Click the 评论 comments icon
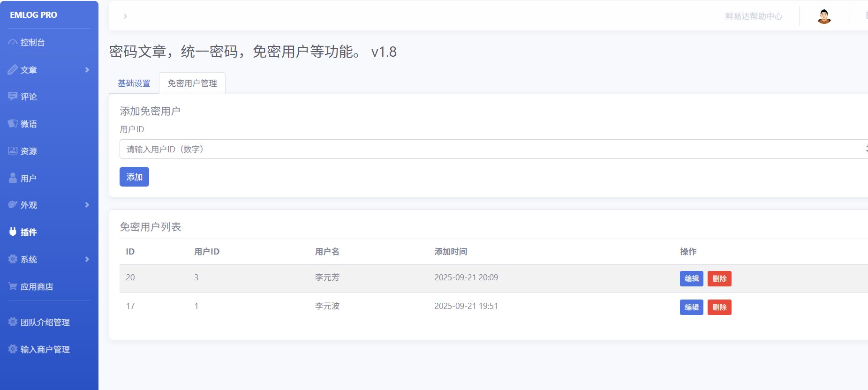 13,97
